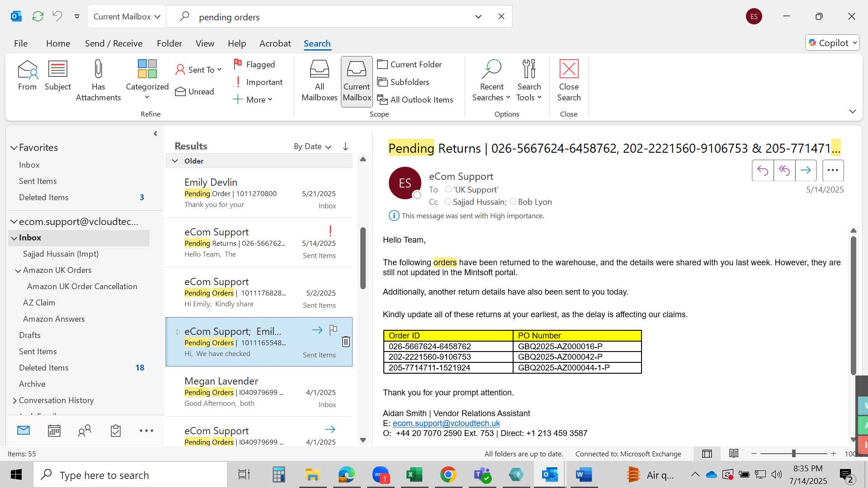The width and height of the screenshot is (868, 488).
Task: Open Emily Devlin Pending Order email
Action: tap(259, 193)
